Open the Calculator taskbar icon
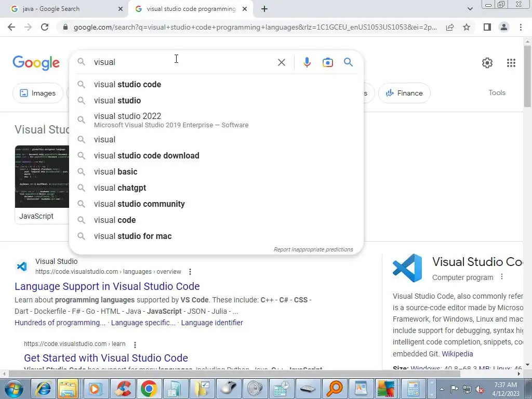Screen dimensions: 532x399 [413, 389]
